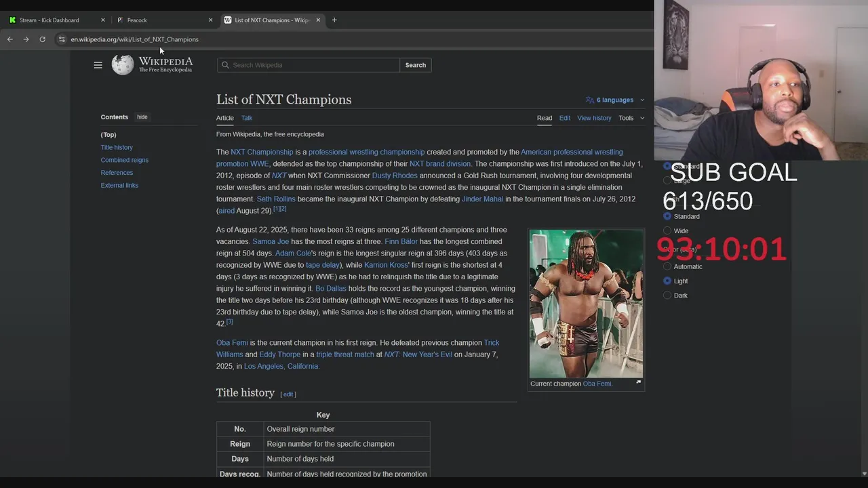This screenshot has width=868, height=488.
Task: Open the Tools dropdown menu
Action: [631, 118]
